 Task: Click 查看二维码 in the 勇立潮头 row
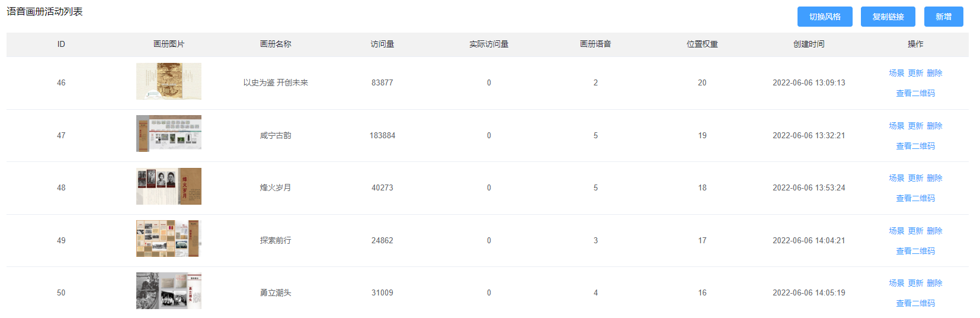(915, 303)
